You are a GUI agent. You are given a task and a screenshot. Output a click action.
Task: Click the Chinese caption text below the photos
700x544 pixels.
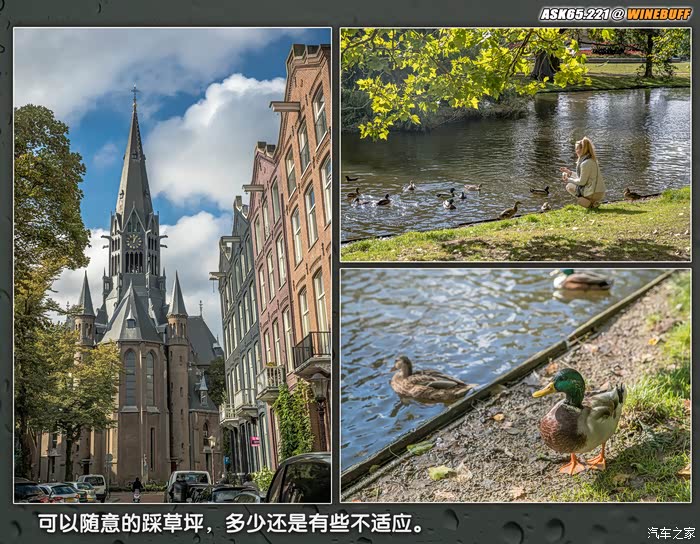230,523
